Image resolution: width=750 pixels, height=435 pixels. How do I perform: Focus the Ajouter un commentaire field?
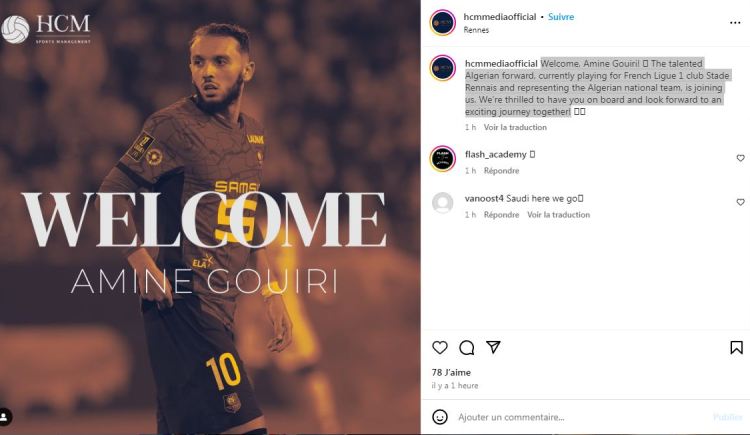(x=581, y=417)
